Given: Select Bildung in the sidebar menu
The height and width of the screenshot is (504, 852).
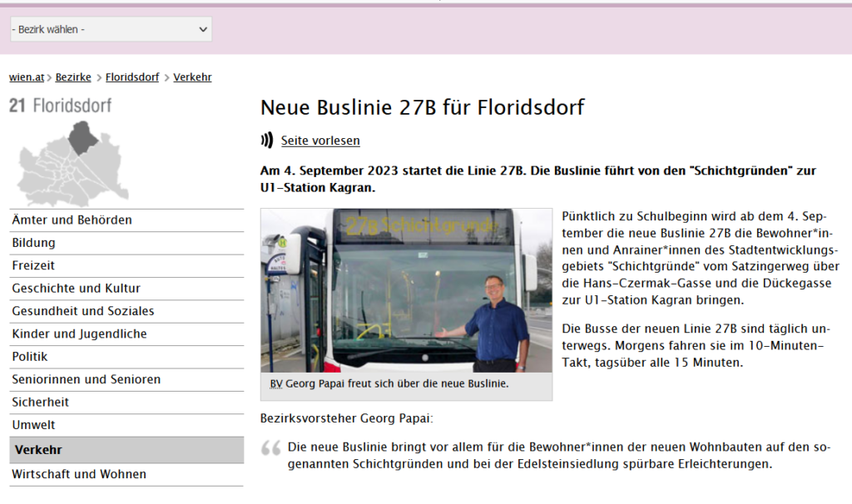Looking at the screenshot, I should 34,243.
